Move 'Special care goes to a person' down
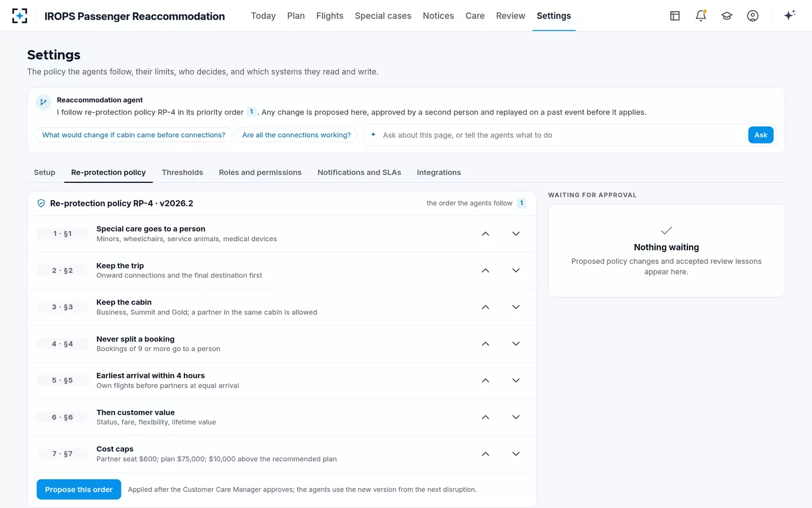Image resolution: width=812 pixels, height=508 pixels. pyautogui.click(x=516, y=234)
